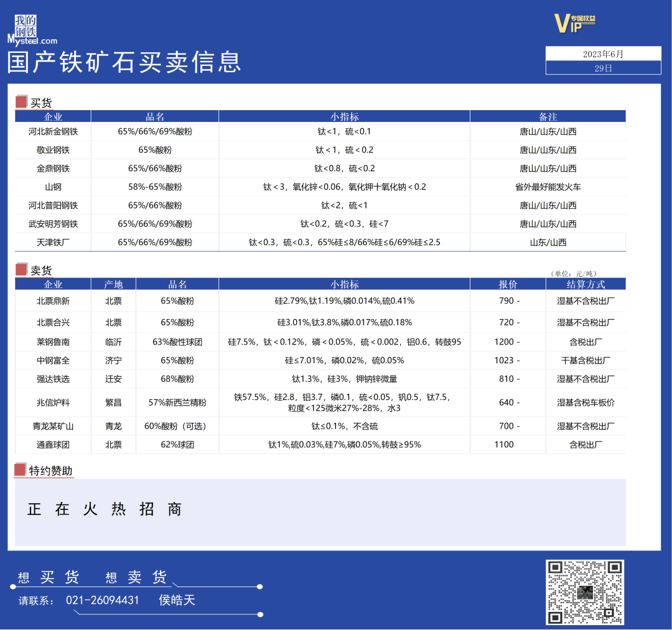Click the Mysteel.com logo
The image size is (672, 630).
pyautogui.click(x=32, y=30)
